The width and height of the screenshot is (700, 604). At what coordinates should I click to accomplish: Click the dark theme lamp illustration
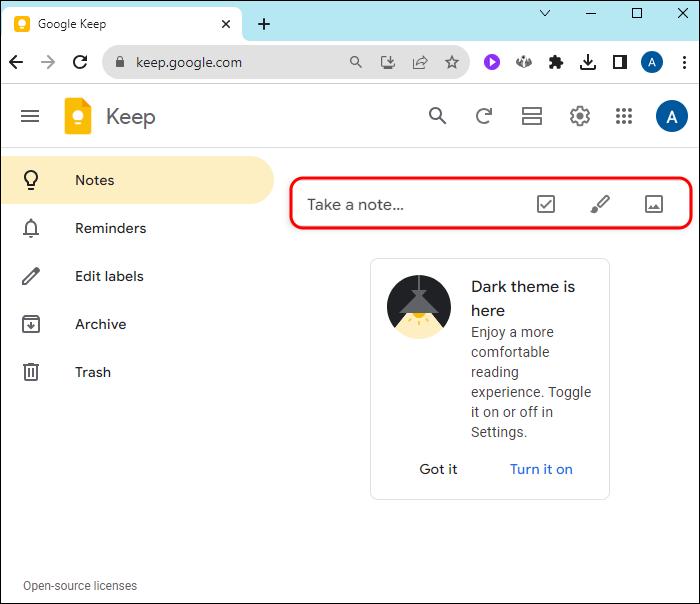419,307
